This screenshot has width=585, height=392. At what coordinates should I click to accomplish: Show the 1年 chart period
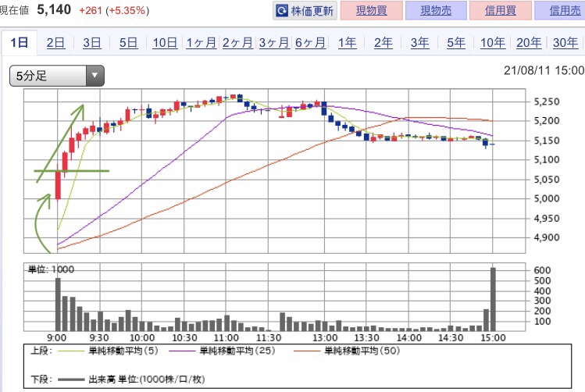(x=347, y=43)
